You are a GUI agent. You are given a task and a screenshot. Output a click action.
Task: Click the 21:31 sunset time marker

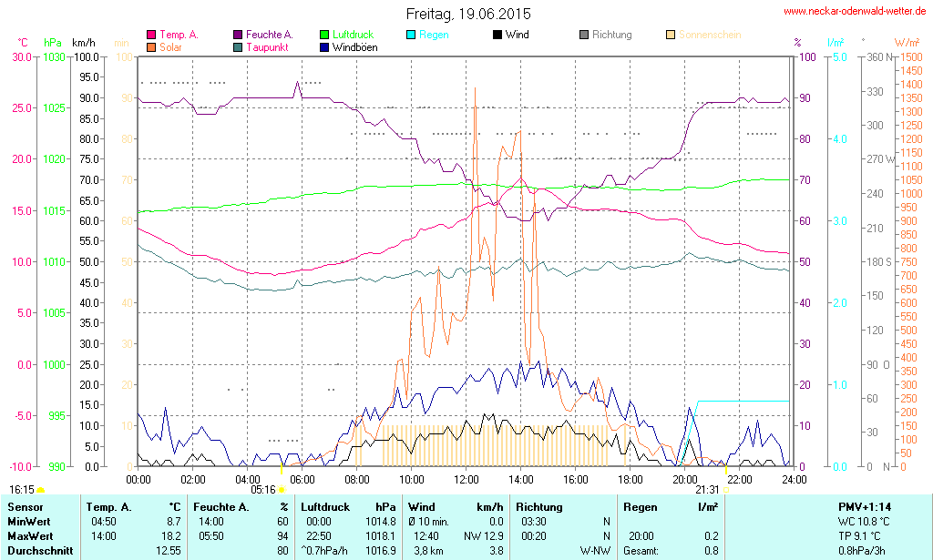click(706, 489)
